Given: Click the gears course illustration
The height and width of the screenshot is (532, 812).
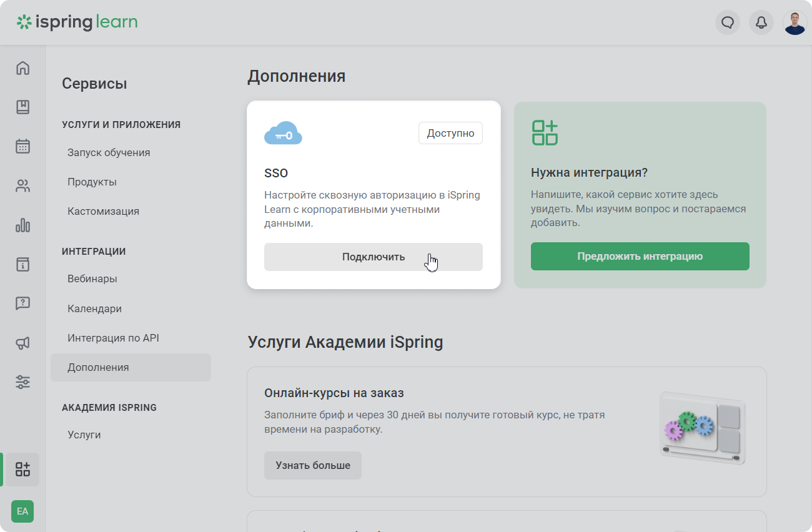Looking at the screenshot, I should pyautogui.click(x=703, y=428).
